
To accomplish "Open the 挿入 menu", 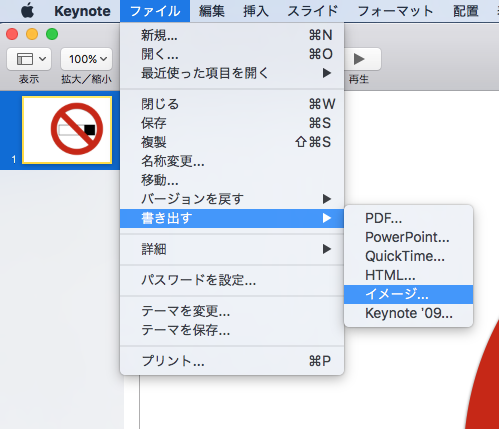I will click(x=256, y=11).
